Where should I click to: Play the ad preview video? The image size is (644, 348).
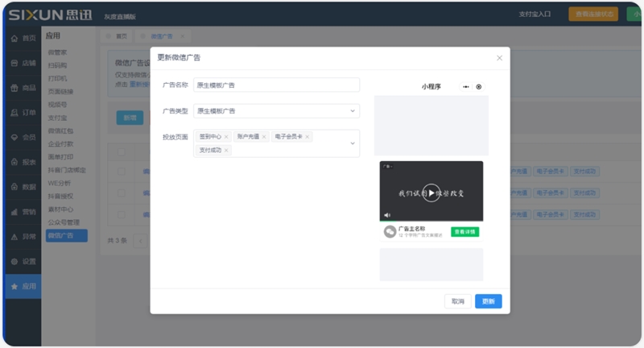(431, 193)
